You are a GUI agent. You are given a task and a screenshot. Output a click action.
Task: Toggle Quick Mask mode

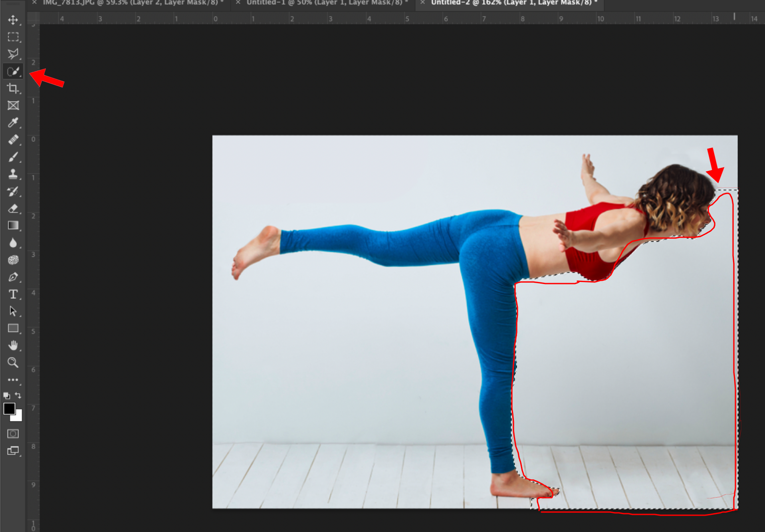point(13,433)
